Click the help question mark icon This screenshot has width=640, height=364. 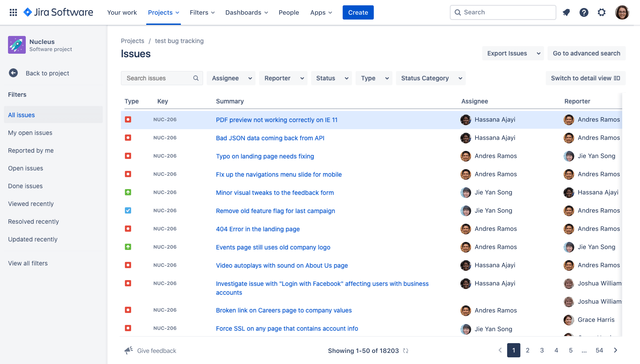tap(584, 12)
